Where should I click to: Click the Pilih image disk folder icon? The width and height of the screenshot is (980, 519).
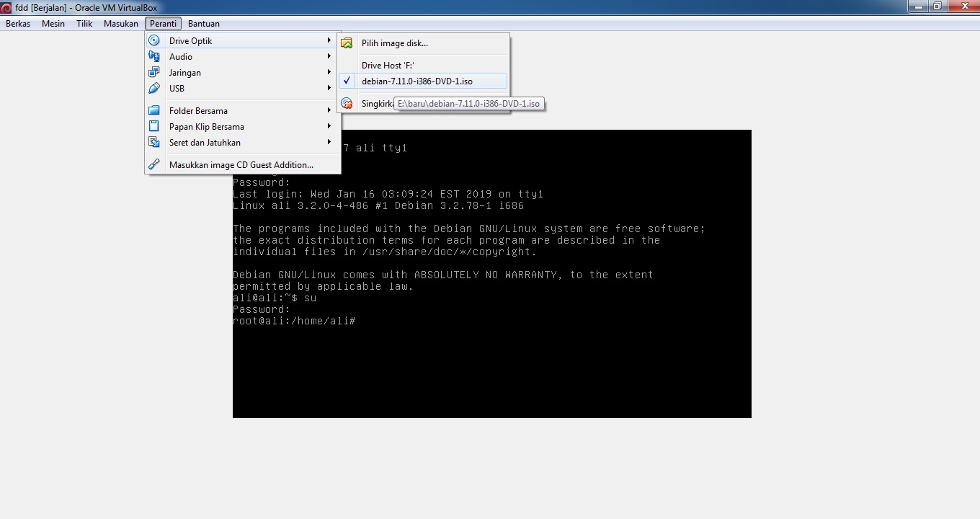[347, 43]
